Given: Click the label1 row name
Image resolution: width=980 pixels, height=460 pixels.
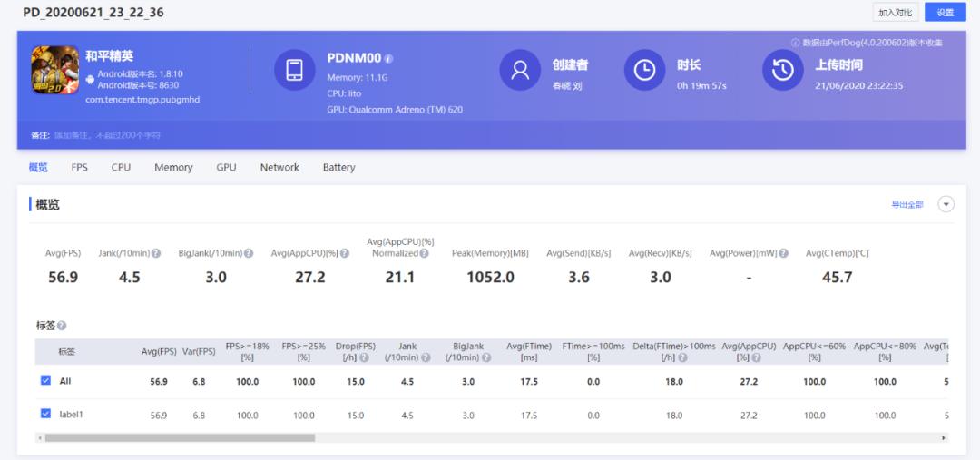Looking at the screenshot, I should (x=72, y=414).
